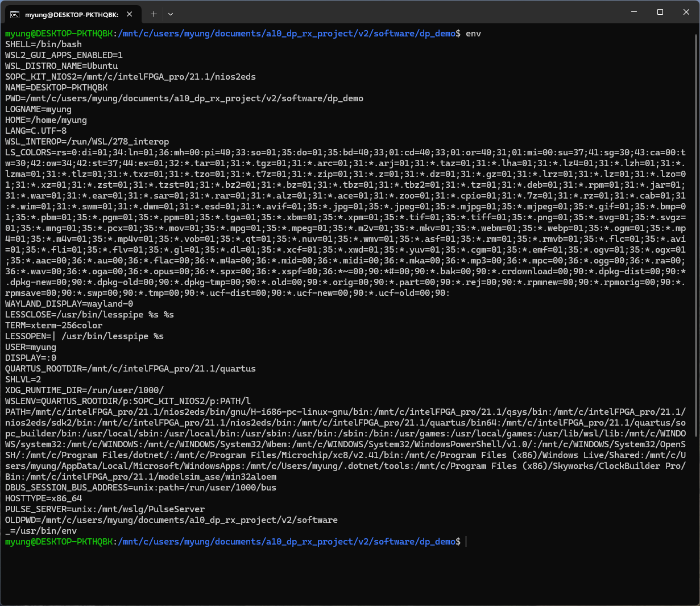Click the WSLENV output line
The width and height of the screenshot is (700, 606).
pyautogui.click(x=128, y=401)
